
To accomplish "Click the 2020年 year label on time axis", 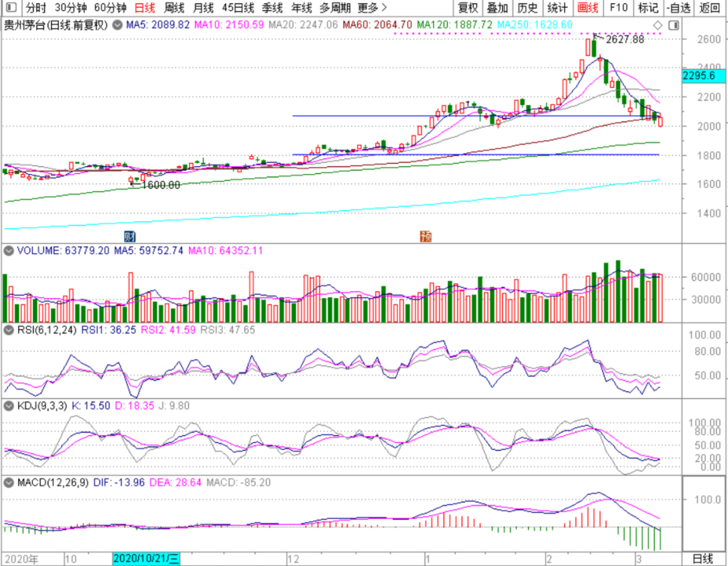I will (22, 559).
